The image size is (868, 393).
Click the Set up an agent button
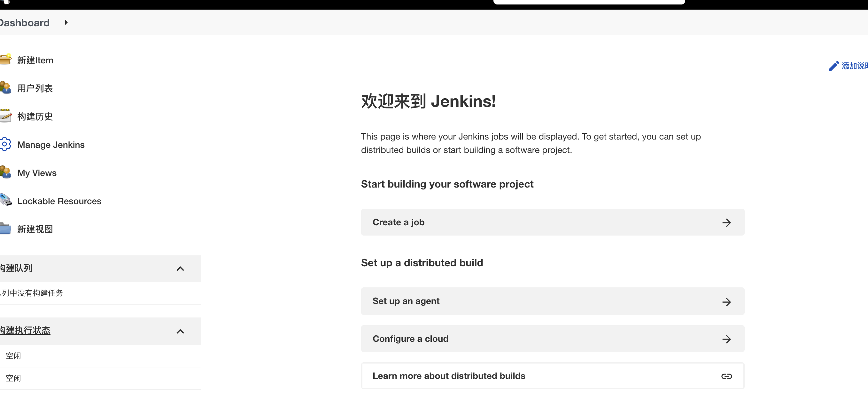click(x=553, y=301)
